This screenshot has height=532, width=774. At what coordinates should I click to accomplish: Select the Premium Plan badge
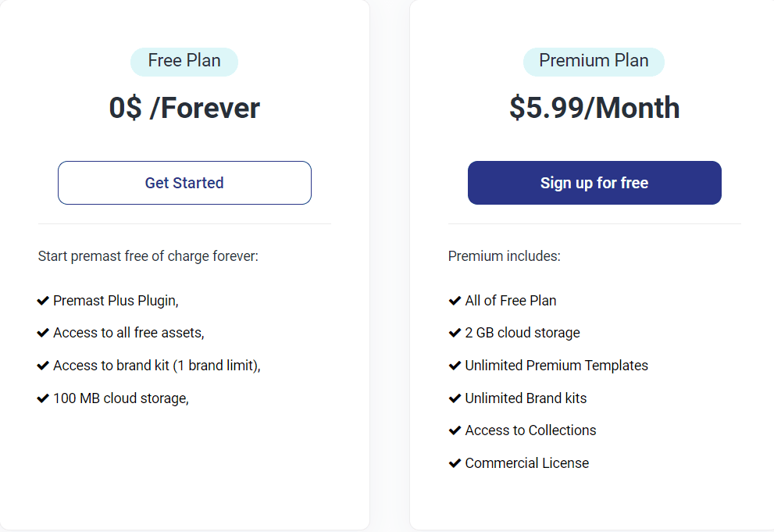click(x=594, y=61)
